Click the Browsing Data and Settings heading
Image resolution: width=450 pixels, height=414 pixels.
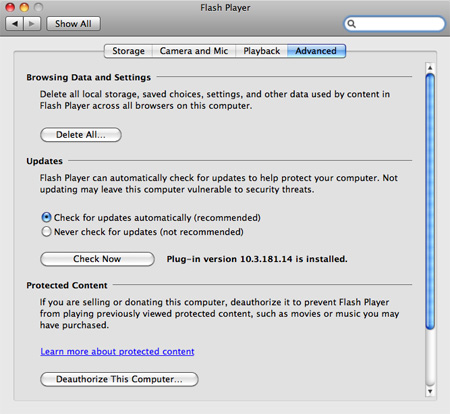pos(88,77)
